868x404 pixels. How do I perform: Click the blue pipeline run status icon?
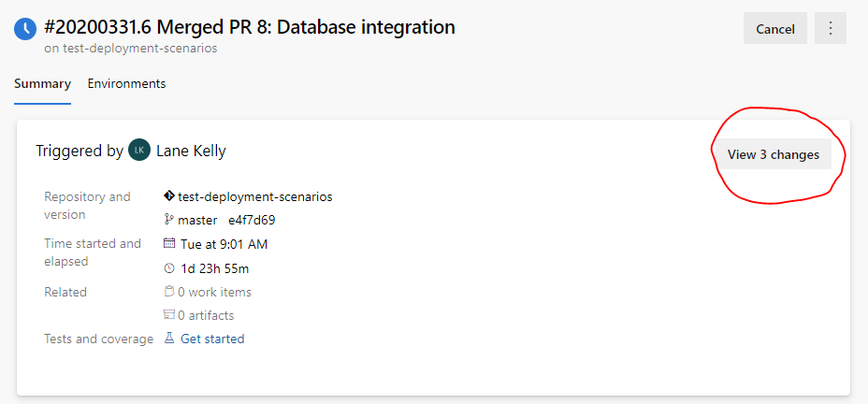pos(25,29)
